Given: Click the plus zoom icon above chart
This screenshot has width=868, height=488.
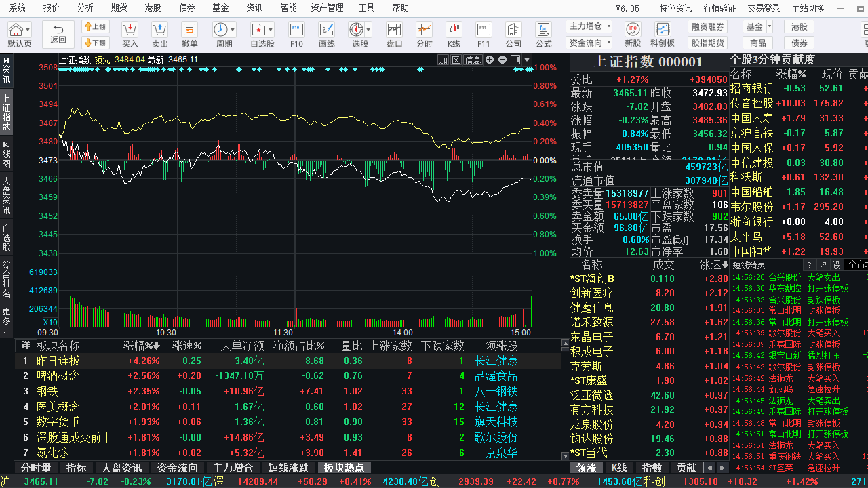Looking at the screenshot, I should (490, 60).
